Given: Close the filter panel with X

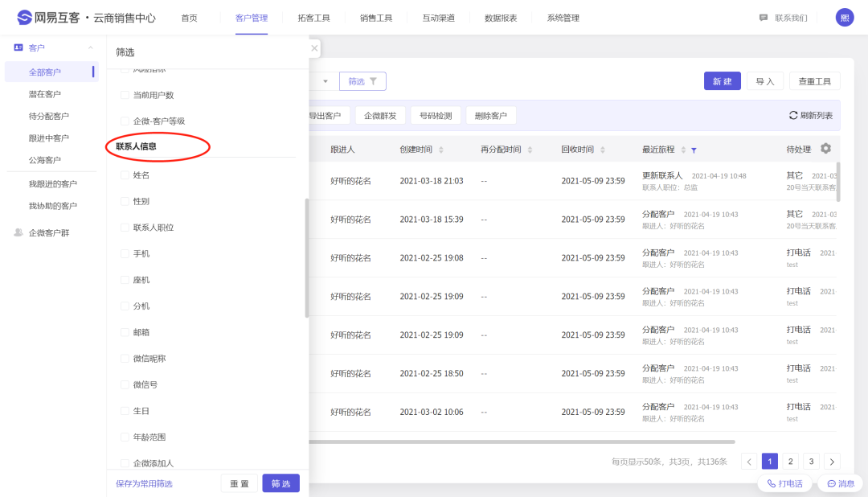Looking at the screenshot, I should 314,48.
